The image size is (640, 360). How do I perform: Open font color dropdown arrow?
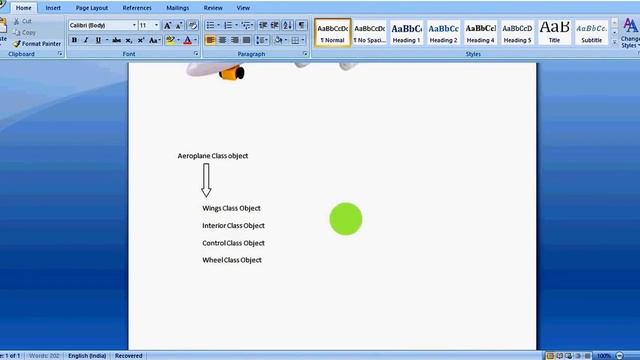(x=196, y=40)
